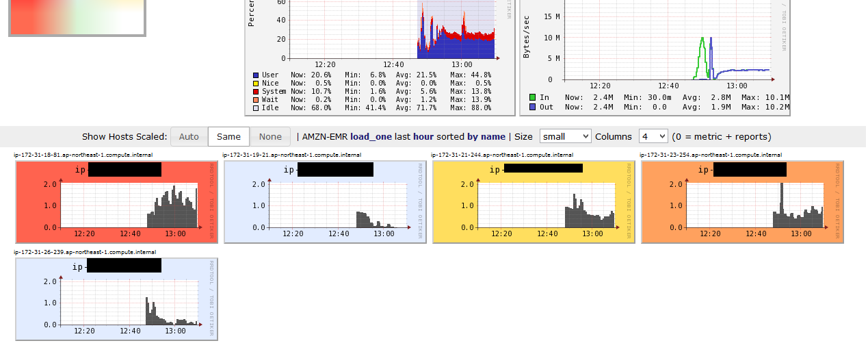868x354 pixels.
Task: Click the blue Out legend swatch
Action: tap(532, 107)
